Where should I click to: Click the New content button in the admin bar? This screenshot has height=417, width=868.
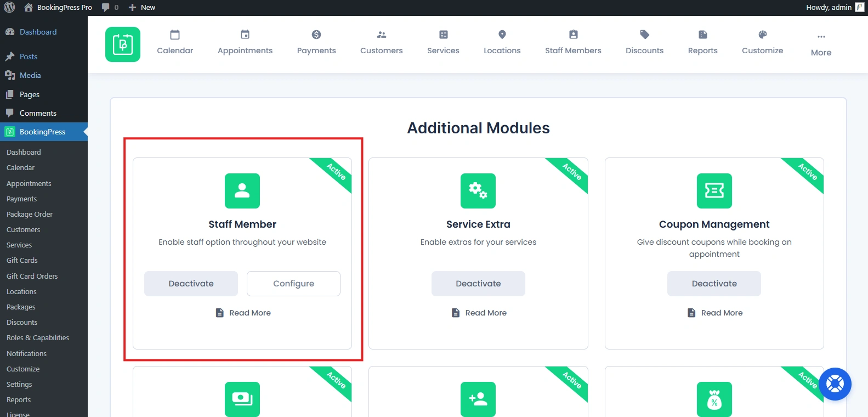point(141,7)
